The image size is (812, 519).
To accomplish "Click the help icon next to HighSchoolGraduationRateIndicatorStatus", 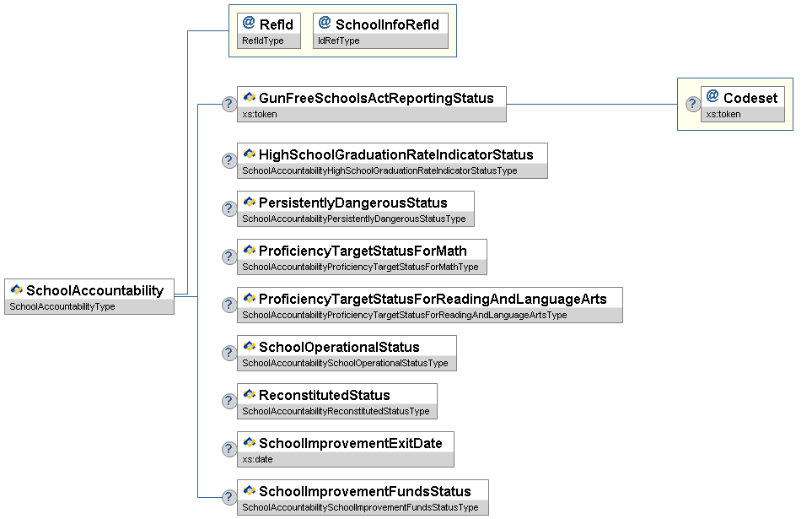I will 228,161.
